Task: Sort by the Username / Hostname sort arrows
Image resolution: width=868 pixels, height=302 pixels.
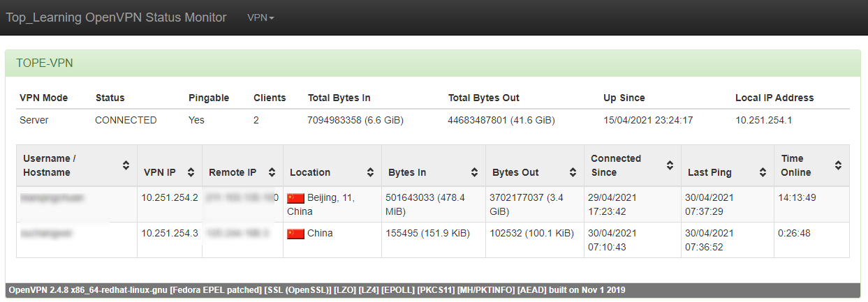Action: click(126, 165)
